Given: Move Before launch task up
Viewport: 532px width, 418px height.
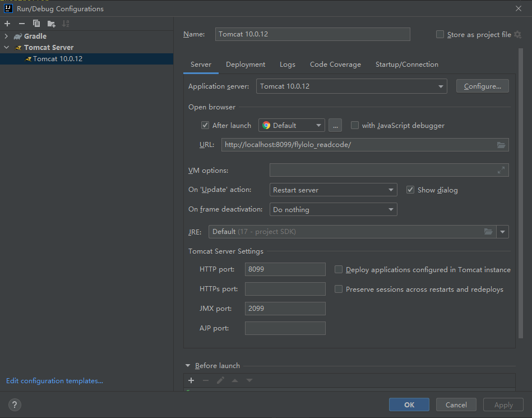Looking at the screenshot, I should (235, 380).
